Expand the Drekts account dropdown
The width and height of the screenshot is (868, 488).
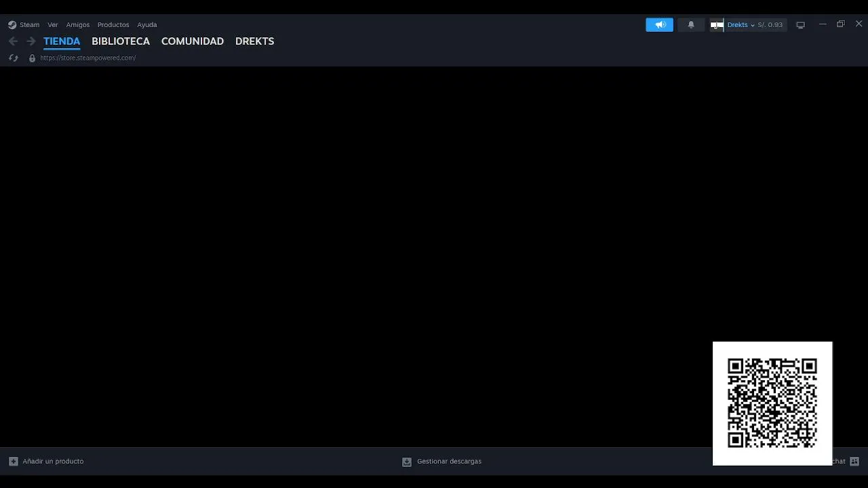pos(741,25)
